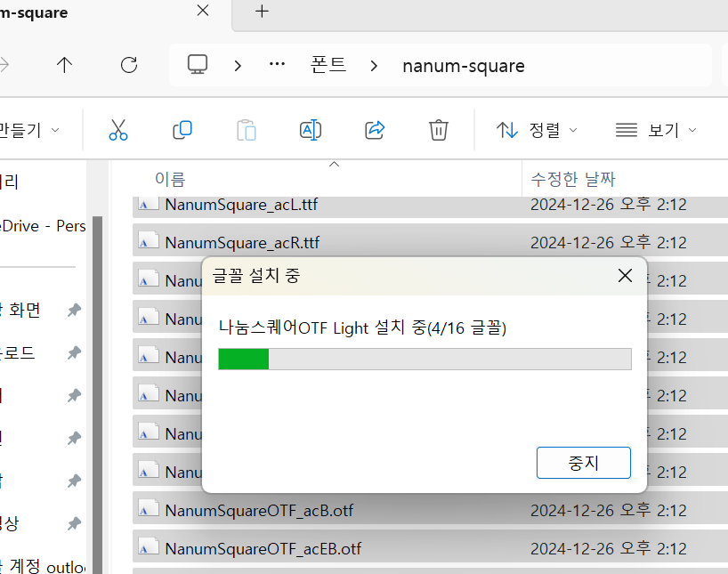Click font icon of NanumSquareOTF_acB.otf

tap(149, 509)
